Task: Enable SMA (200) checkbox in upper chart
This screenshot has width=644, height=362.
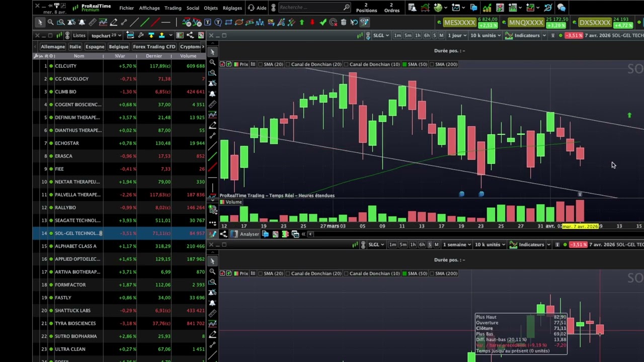Action: [431, 64]
